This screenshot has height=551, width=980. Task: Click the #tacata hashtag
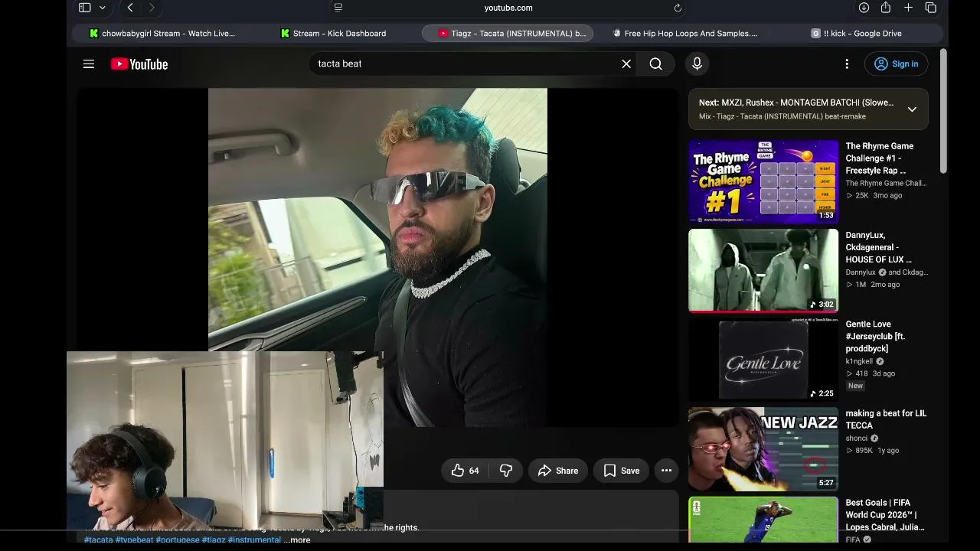(99, 540)
